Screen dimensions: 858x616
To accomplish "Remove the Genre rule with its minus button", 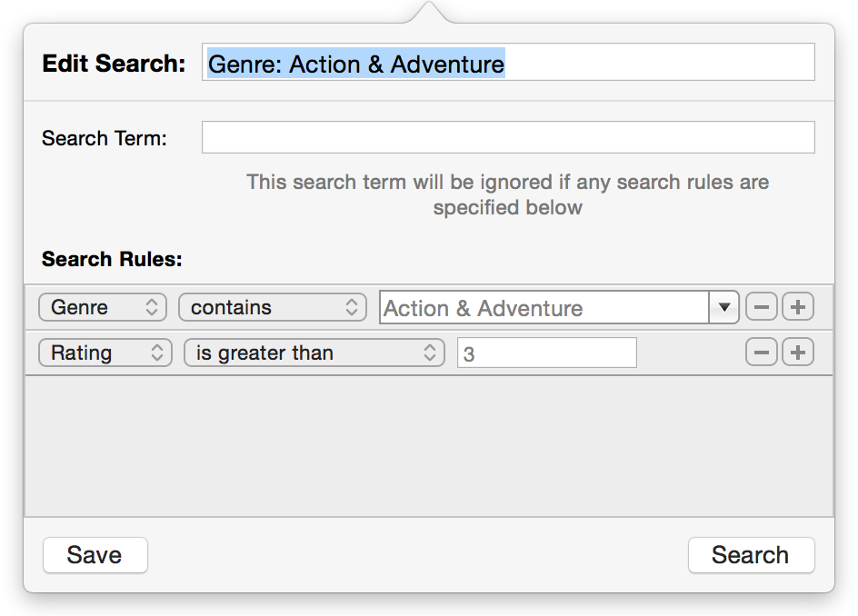I will [x=762, y=307].
